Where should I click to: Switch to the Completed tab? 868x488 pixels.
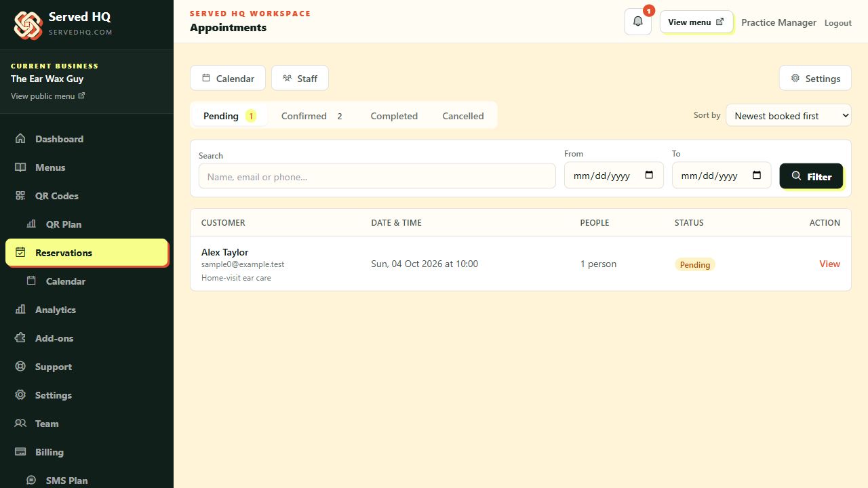[394, 116]
